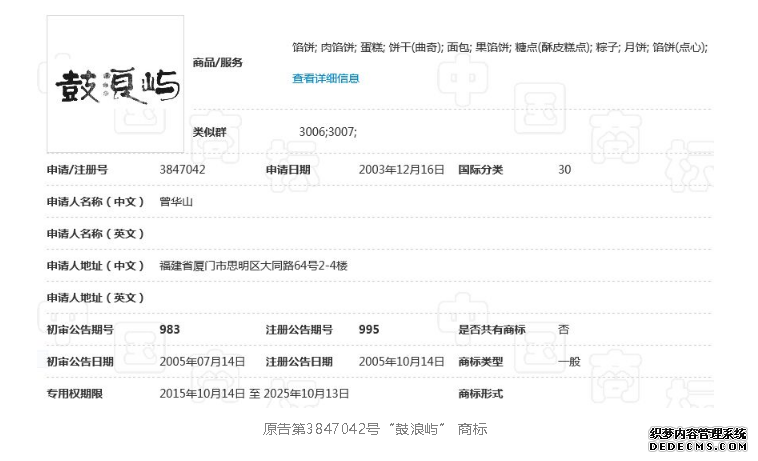Click the 商品/服务 label
Screen dimensions: 758x461
coord(218,62)
